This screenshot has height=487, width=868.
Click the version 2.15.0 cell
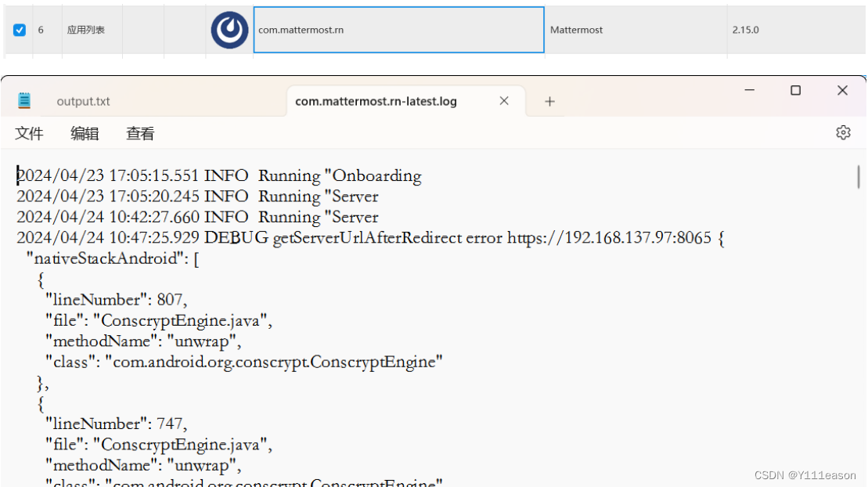pyautogui.click(x=796, y=30)
